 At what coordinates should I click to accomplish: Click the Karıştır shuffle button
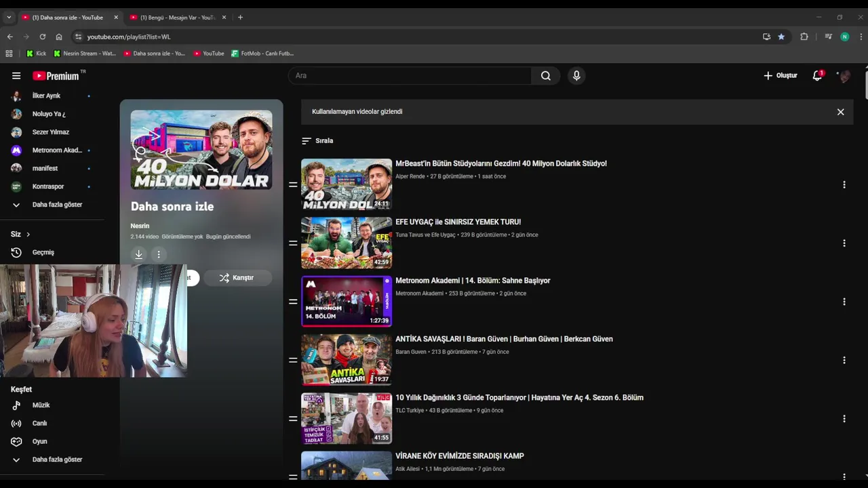237,278
